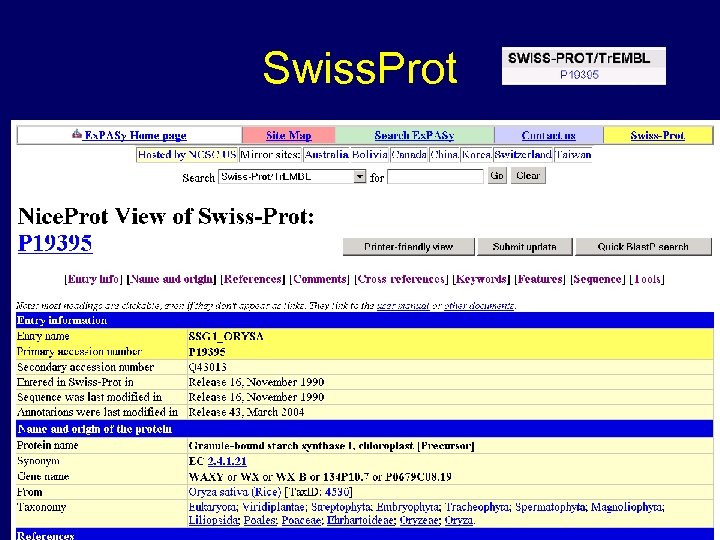The height and width of the screenshot is (540, 720).
Task: Switch to the Australia mirror site
Action: (326, 155)
